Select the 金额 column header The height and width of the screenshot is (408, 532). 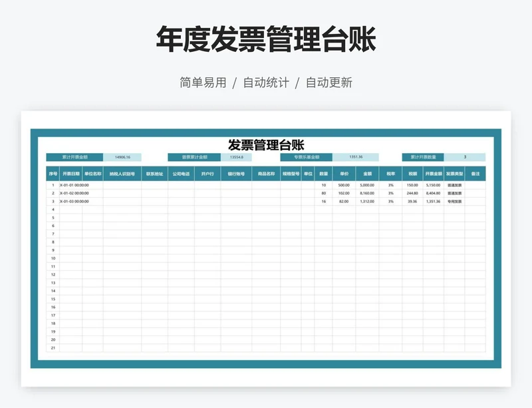367,174
